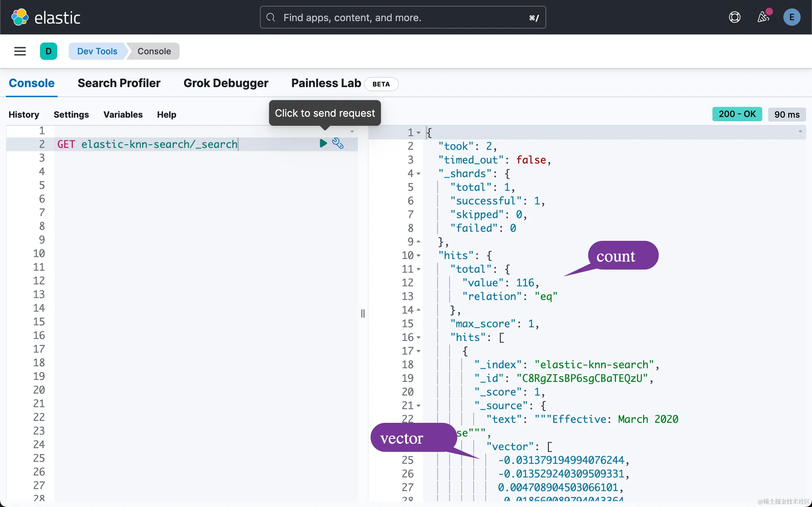Open the console Settings link
Screen dimensions: 812x507
click(x=71, y=115)
